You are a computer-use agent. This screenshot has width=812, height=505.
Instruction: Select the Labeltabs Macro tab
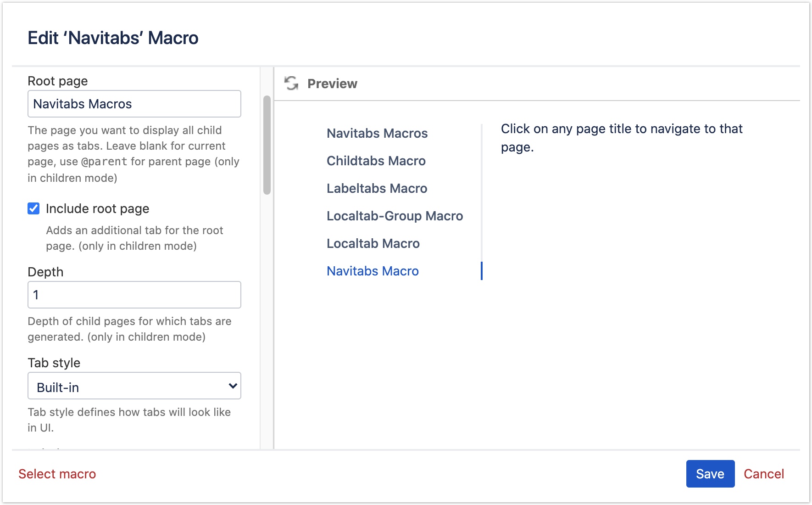point(377,189)
